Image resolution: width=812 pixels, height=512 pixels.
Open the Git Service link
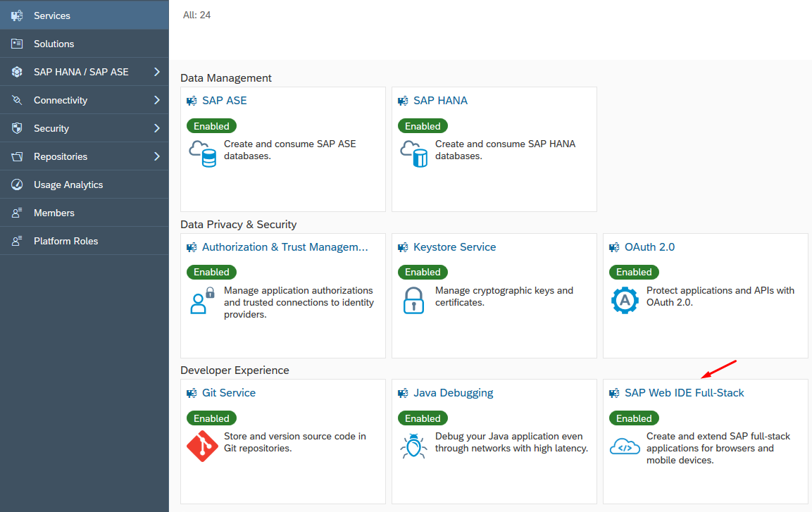coord(228,393)
